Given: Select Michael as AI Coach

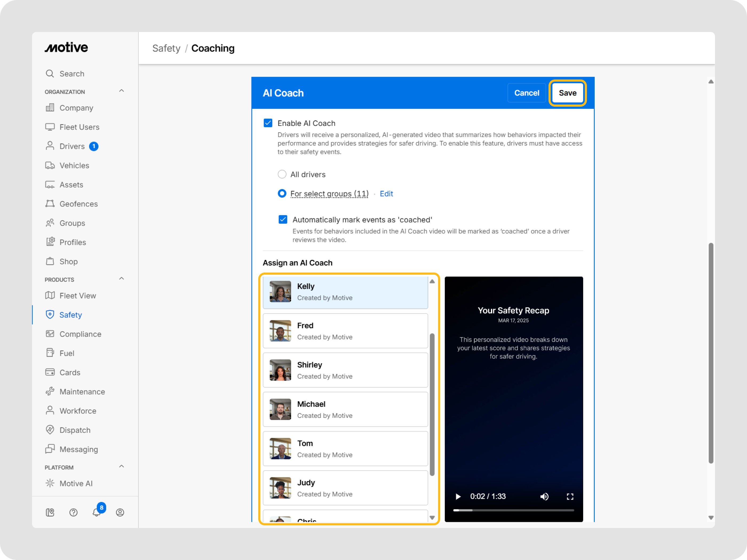Looking at the screenshot, I should (345, 409).
